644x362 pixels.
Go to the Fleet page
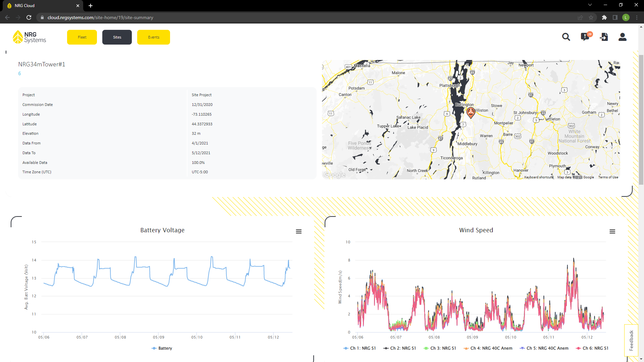point(82,37)
